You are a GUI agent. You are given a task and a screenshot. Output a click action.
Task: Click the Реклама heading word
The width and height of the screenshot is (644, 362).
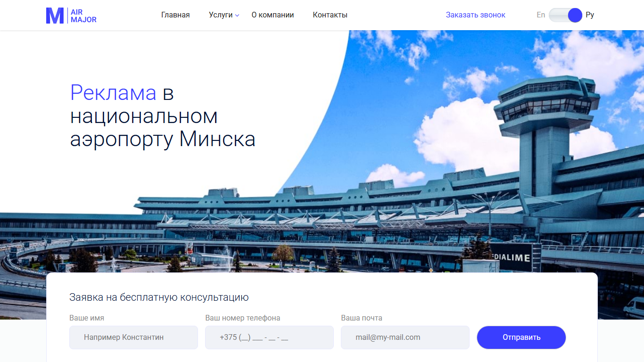pos(113,93)
